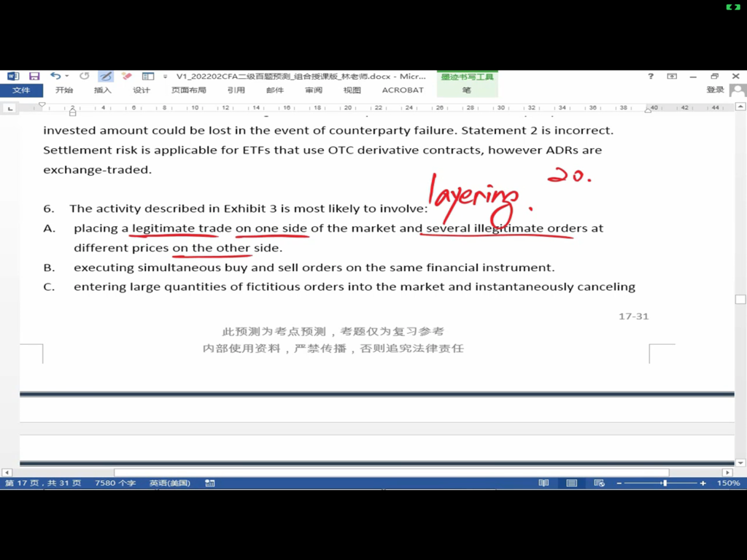Image resolution: width=747 pixels, height=560 pixels.
Task: Click the 墨迹书写工具 contextual tab header
Action: pos(467,77)
